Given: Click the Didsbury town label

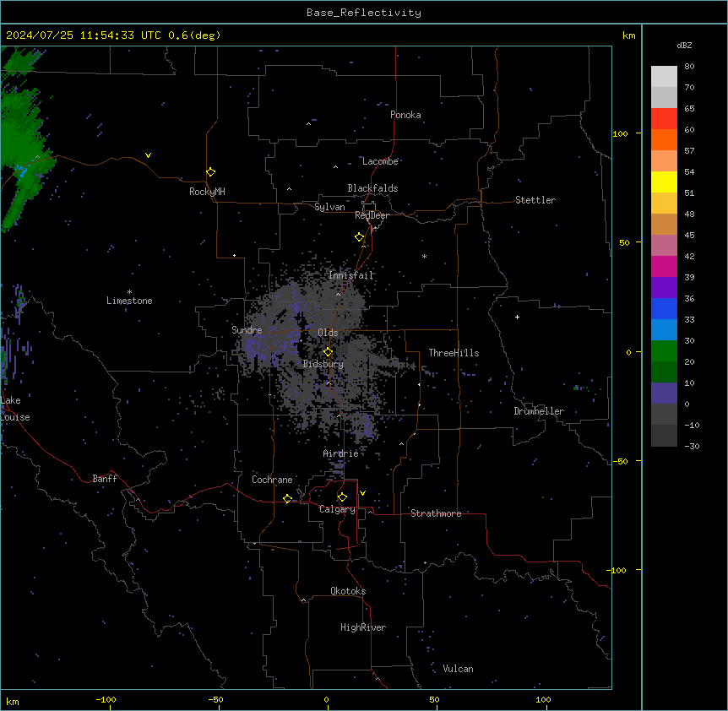Looking at the screenshot, I should click(x=323, y=364).
